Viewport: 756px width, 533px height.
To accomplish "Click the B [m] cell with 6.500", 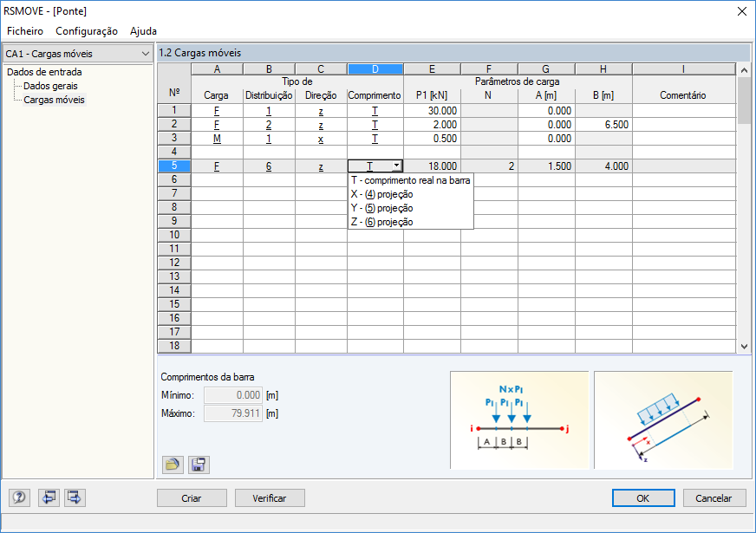I will [x=603, y=124].
